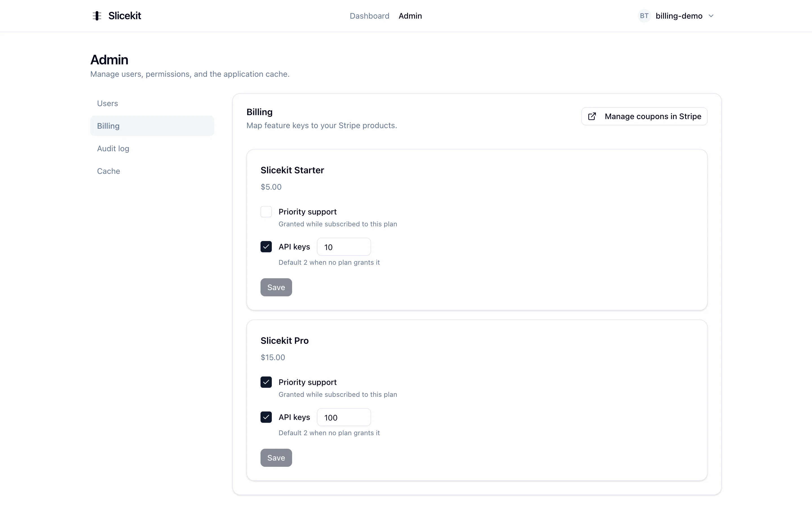Uncheck API keys for Slicekit Starter
Screen dimensions: 812x508
[x=266, y=247]
